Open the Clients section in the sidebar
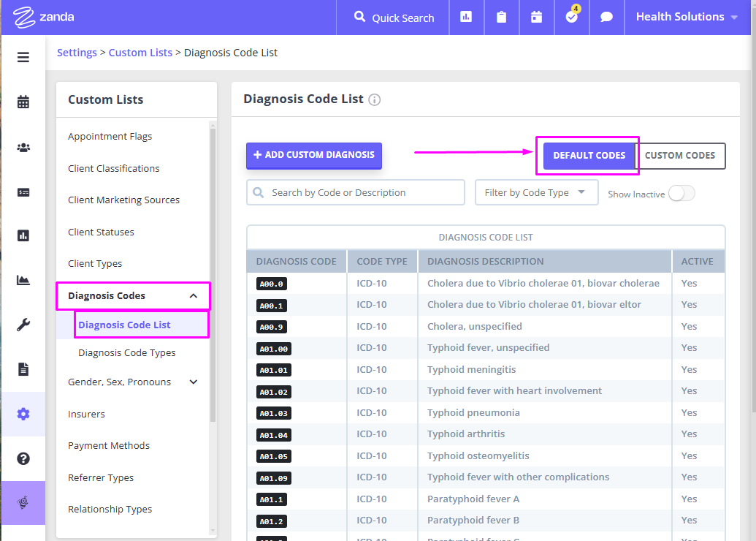Viewport: 756px width, 541px height. tap(23, 147)
